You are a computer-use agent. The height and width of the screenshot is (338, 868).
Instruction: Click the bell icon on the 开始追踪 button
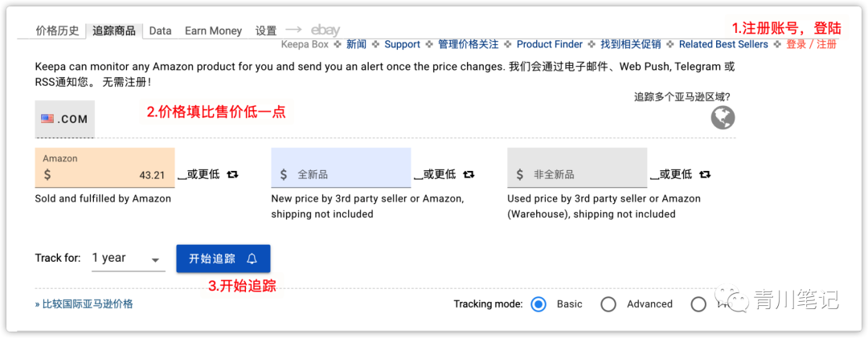252,259
